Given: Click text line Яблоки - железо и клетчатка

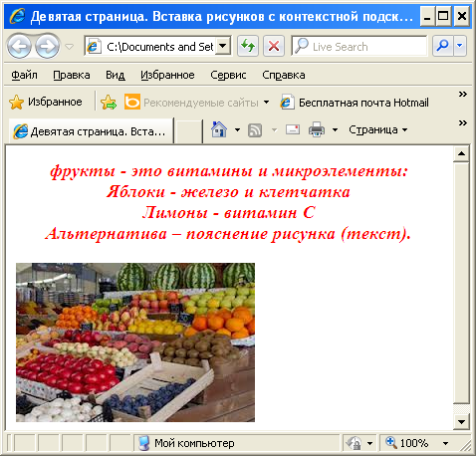Looking at the screenshot, I should [228, 192].
